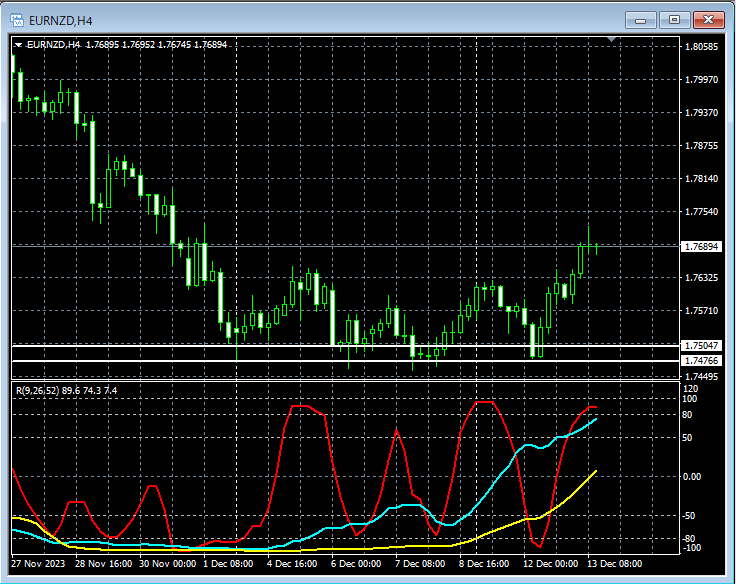Click price scale value 1.74495
This screenshot has height=584, width=736.
coord(701,377)
